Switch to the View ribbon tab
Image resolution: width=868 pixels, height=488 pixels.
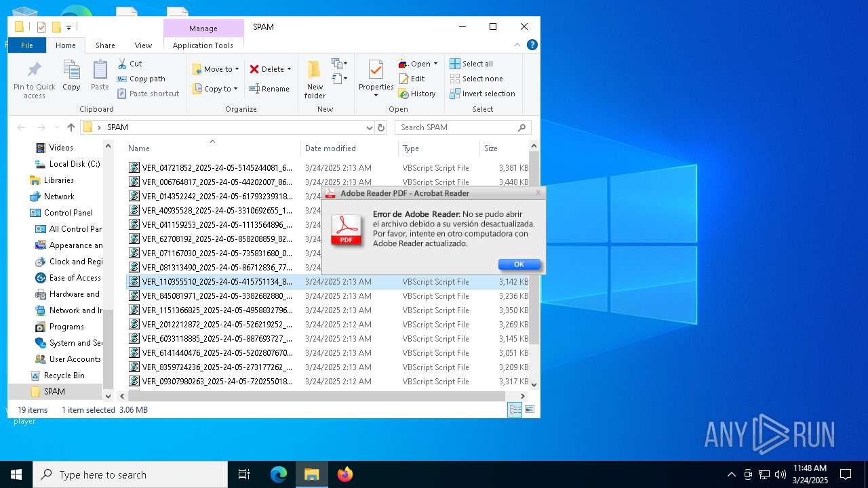[x=143, y=45]
